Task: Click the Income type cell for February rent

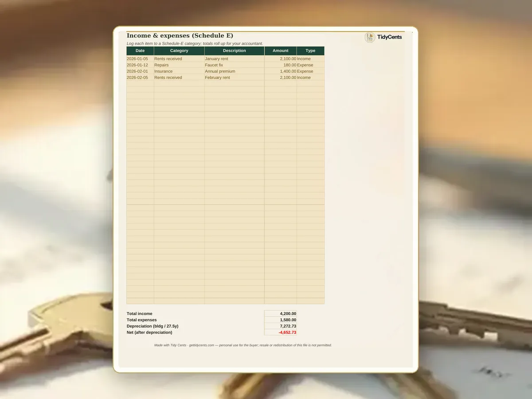Action: point(310,78)
